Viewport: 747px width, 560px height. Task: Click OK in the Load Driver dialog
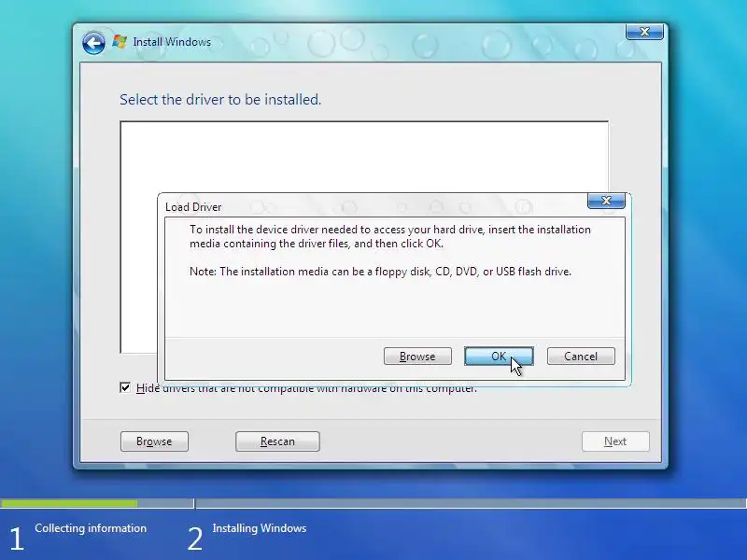click(499, 357)
